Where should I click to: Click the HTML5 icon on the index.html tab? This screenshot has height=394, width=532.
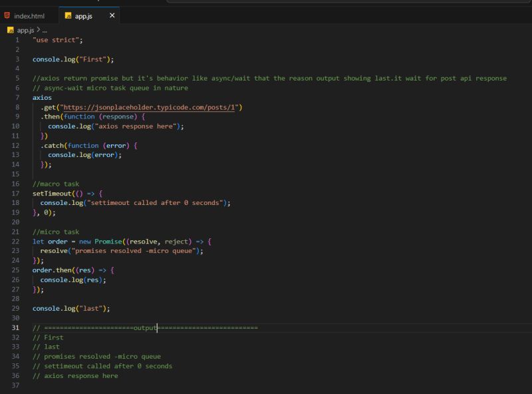9,14
